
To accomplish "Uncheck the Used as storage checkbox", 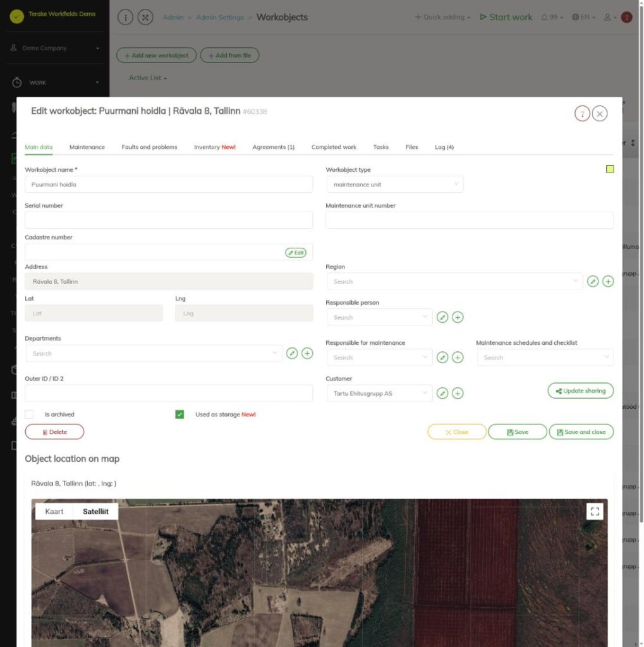I will coord(179,414).
